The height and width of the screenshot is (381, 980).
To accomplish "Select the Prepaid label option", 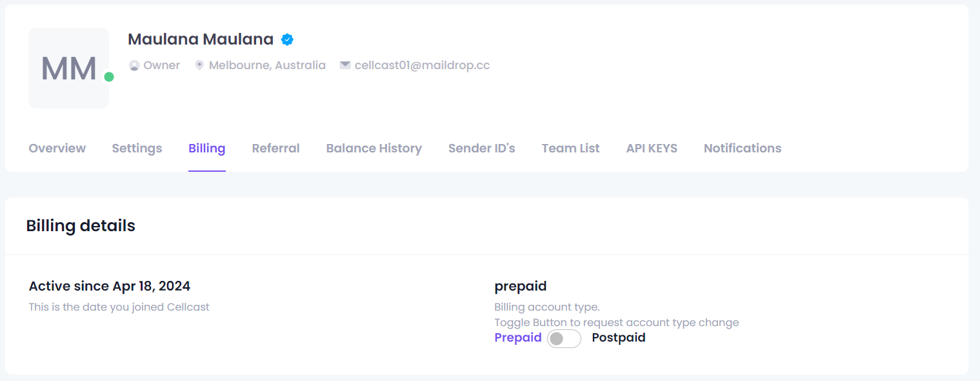I will pos(518,338).
